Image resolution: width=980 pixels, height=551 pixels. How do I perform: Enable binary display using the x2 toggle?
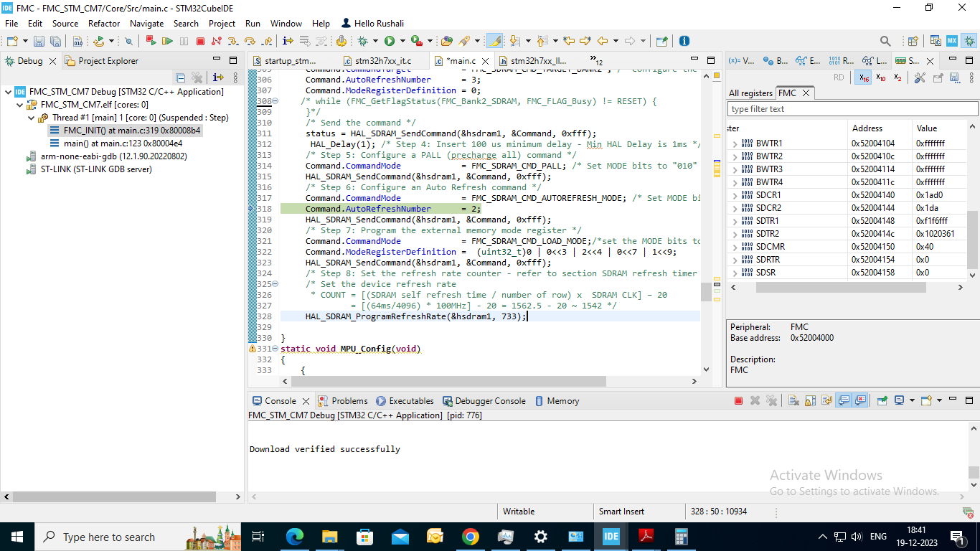(897, 77)
